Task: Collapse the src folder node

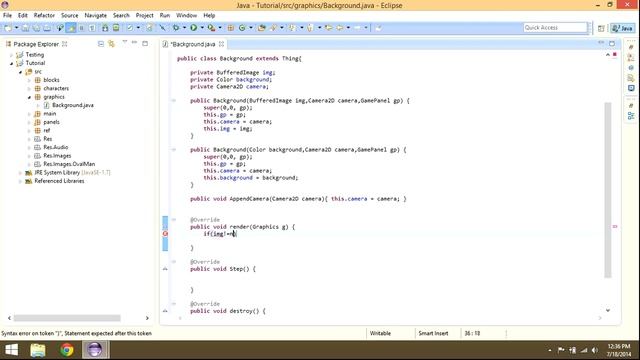Action: (20, 72)
